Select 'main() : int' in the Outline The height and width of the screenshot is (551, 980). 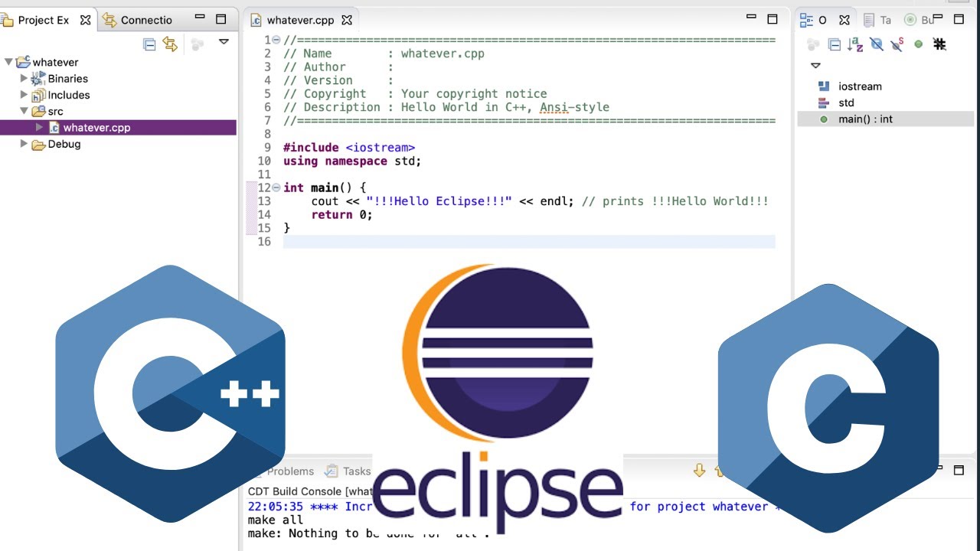coord(865,119)
